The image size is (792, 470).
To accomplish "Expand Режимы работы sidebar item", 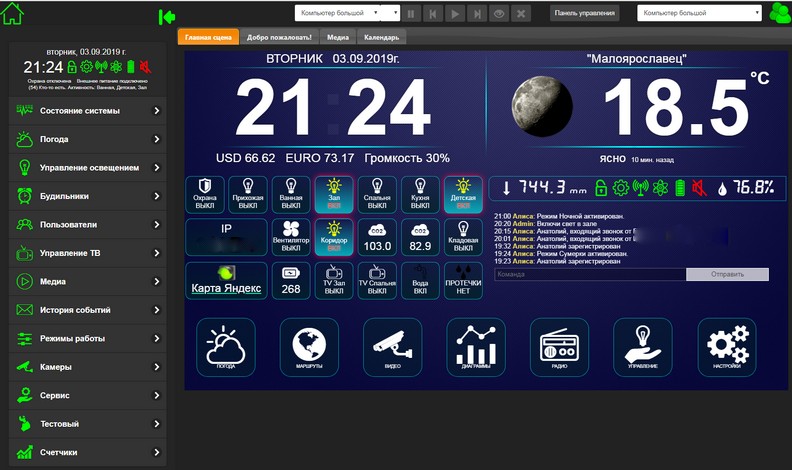I will click(87, 339).
